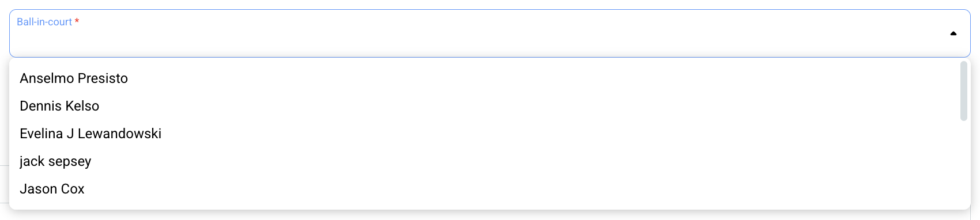The width and height of the screenshot is (980, 220).
Task: Click the Ball-in-court field label
Action: coord(44,22)
